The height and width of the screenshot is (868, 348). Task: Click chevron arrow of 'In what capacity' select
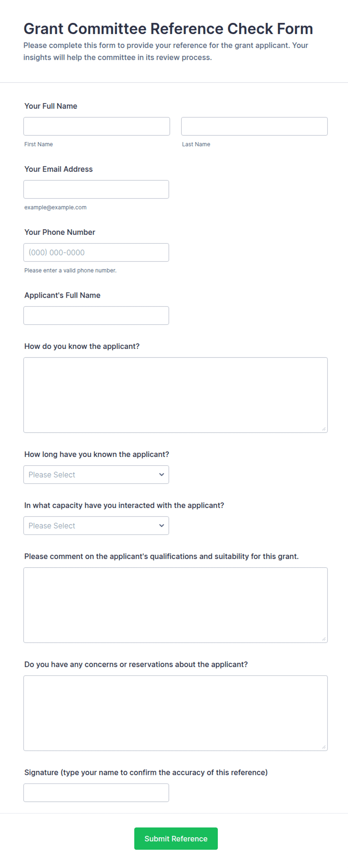pos(162,525)
